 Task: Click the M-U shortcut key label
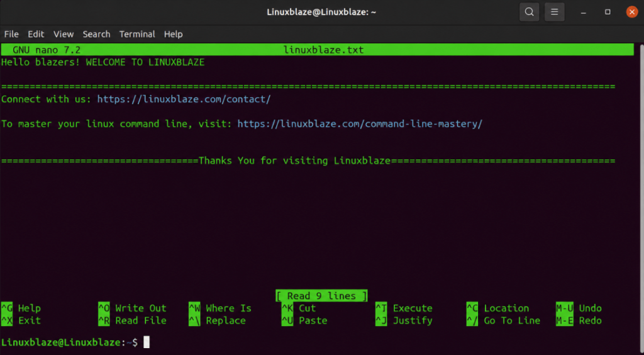[564, 308]
